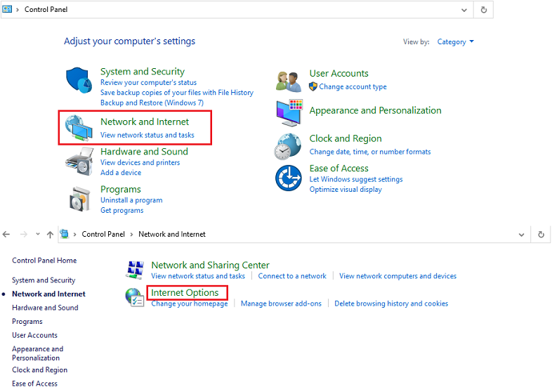552x392 pixels.
Task: Click Get programs link
Action: tap(121, 210)
